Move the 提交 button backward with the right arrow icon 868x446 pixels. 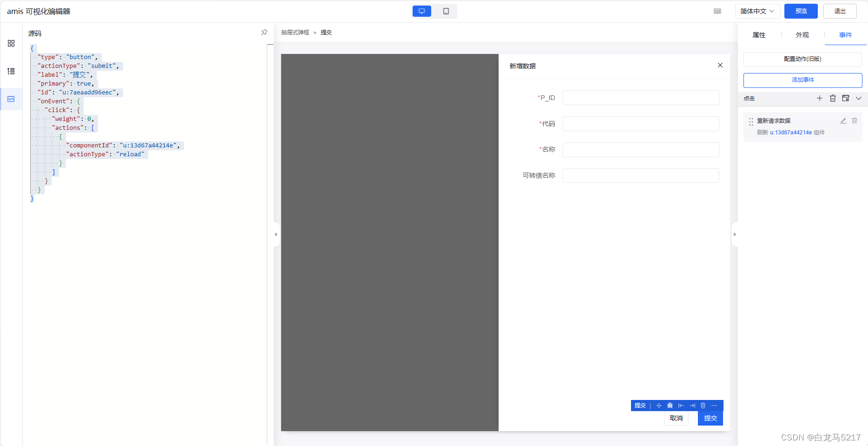(x=692, y=406)
